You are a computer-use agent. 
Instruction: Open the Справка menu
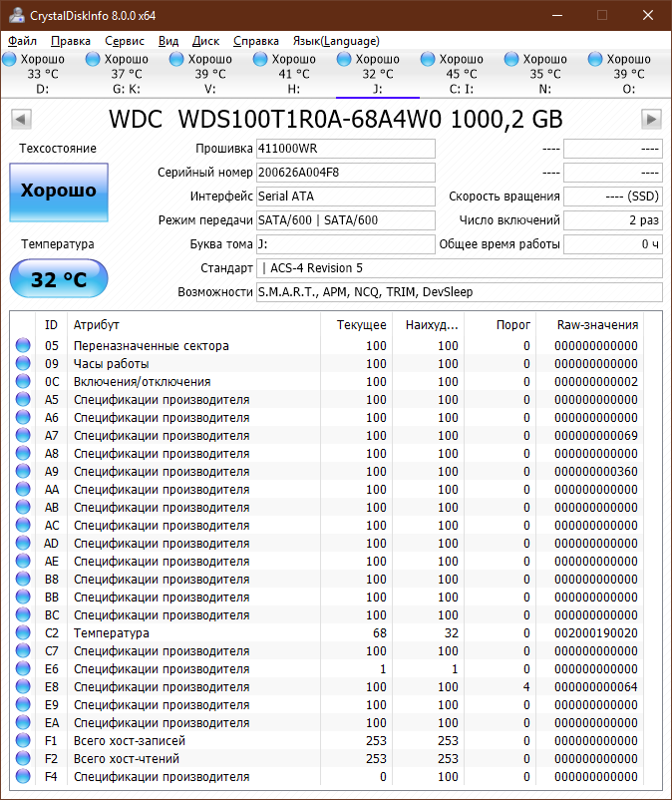[x=256, y=41]
